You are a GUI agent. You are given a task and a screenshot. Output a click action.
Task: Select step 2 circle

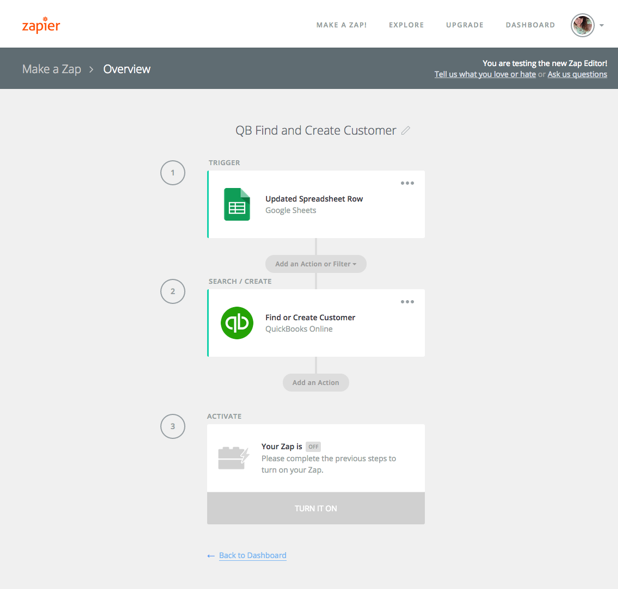pos(173,291)
